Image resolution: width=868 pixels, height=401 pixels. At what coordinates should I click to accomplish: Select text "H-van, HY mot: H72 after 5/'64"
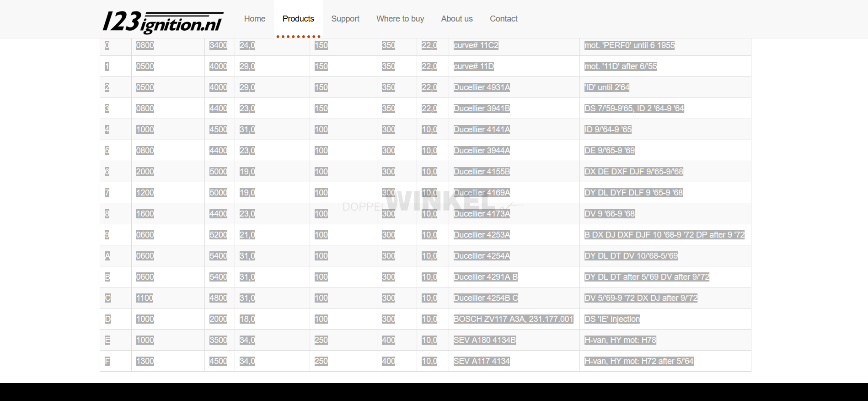click(x=639, y=361)
